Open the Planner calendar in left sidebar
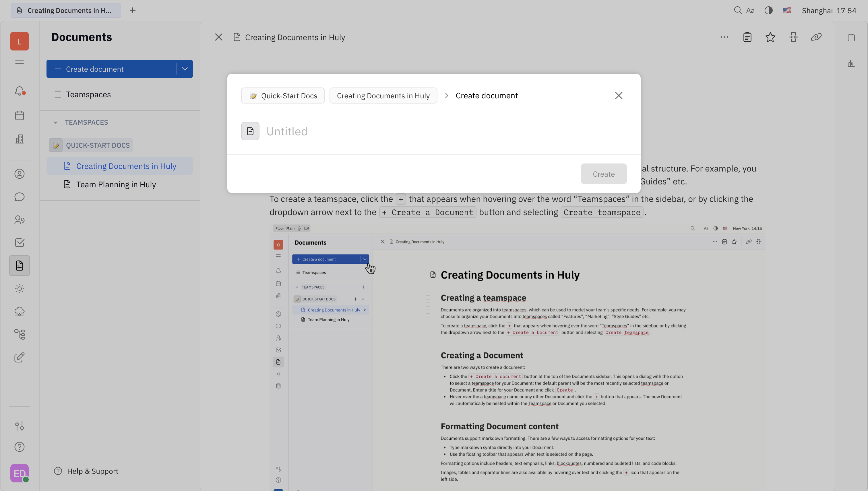868x491 pixels. (19, 115)
